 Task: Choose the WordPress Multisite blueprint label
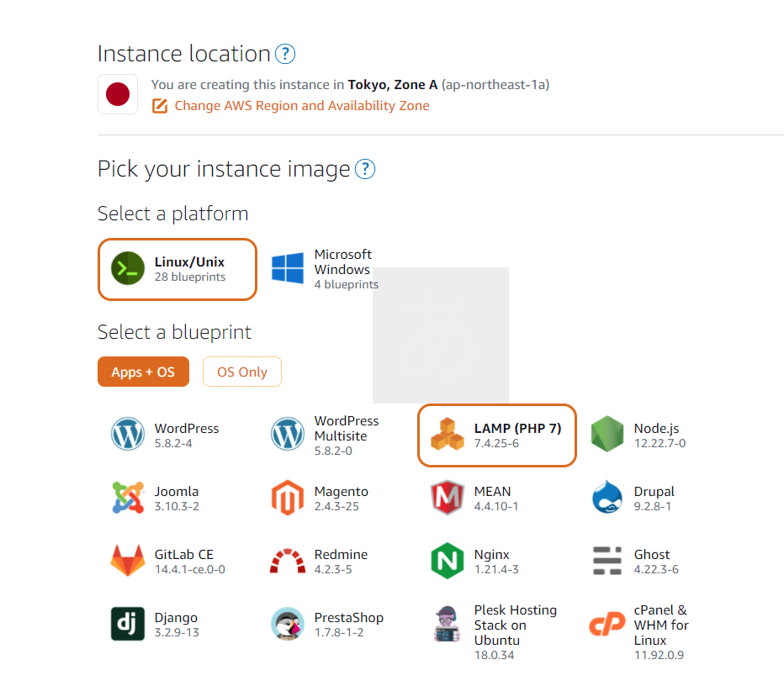point(347,428)
